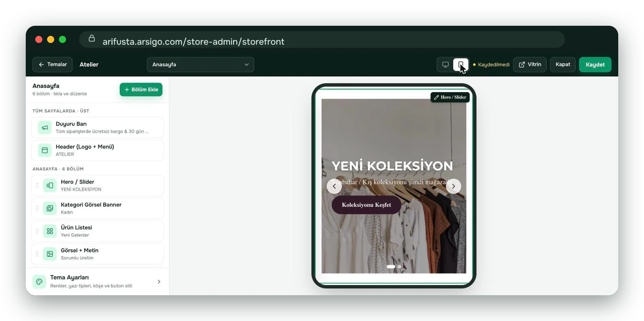Click the Duyuru Barı megaphone icon
Image resolution: width=644 pixels, height=321 pixels.
(x=45, y=127)
